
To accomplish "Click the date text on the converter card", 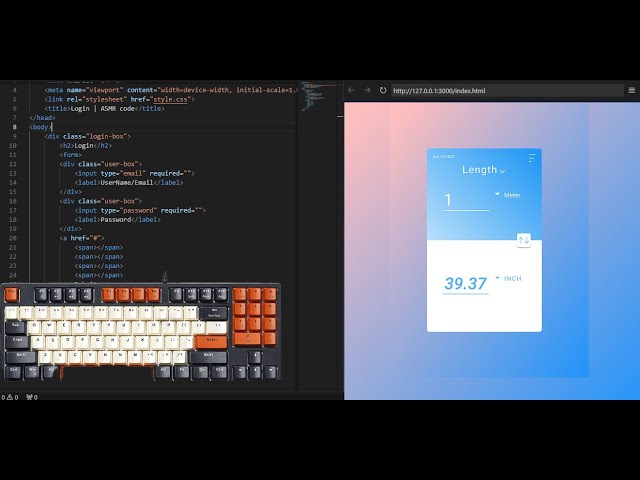I will [443, 157].
